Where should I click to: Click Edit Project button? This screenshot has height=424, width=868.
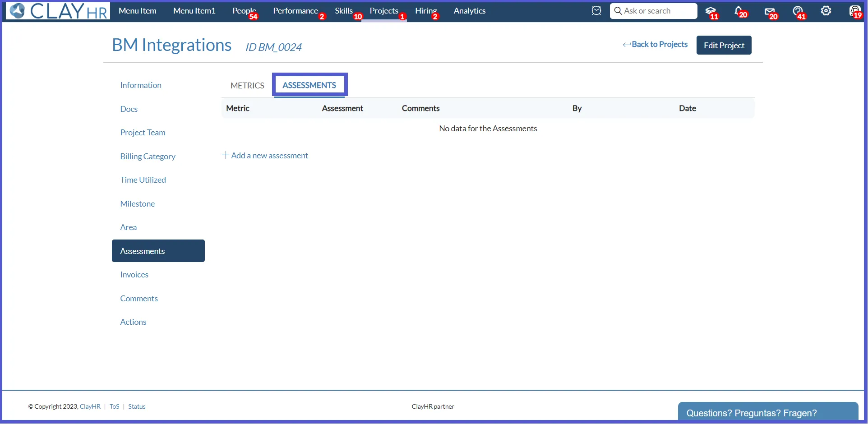[x=724, y=45]
